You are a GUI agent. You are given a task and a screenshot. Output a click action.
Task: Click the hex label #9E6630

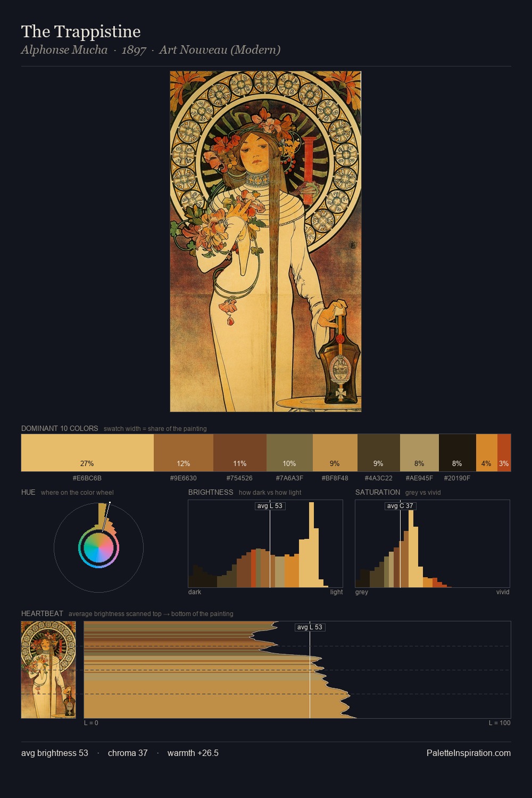click(184, 478)
